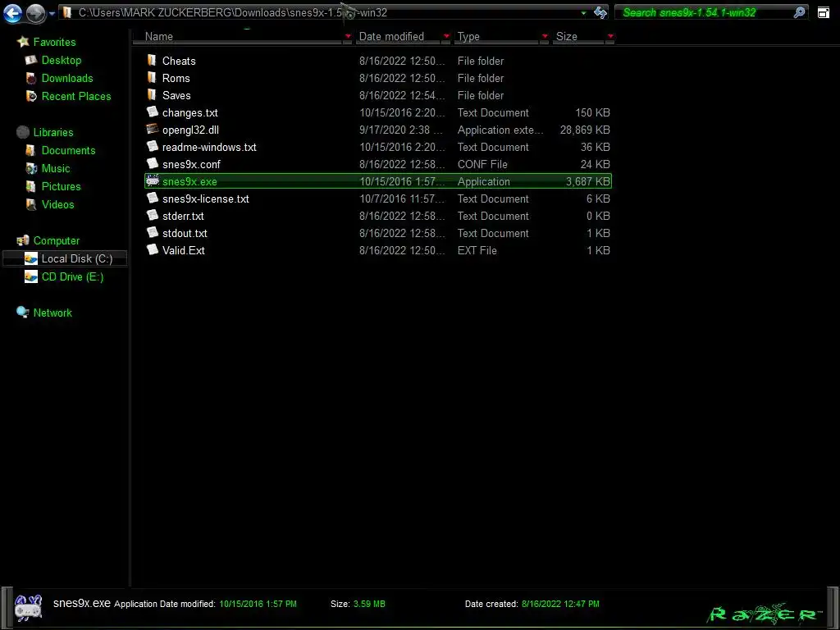Open Network in the navigation pane
This screenshot has height=630, width=840.
pos(52,313)
